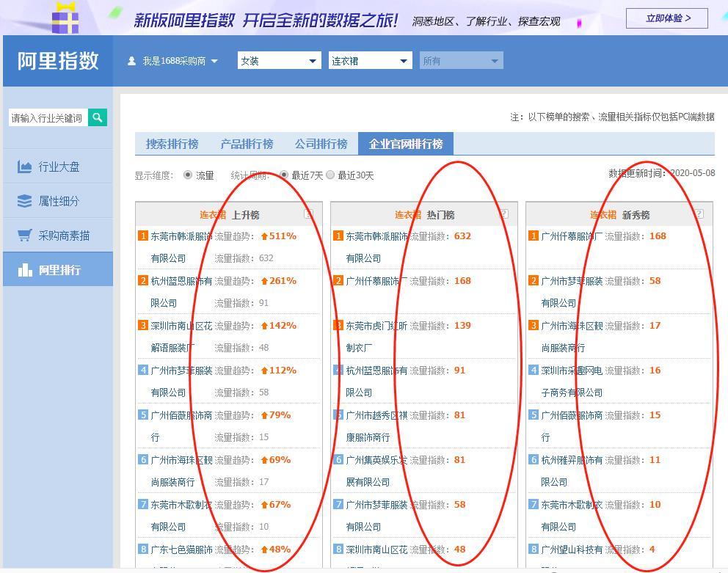Click the 新版阿里指数 banner headline
728x573 pixels.
[265, 20]
